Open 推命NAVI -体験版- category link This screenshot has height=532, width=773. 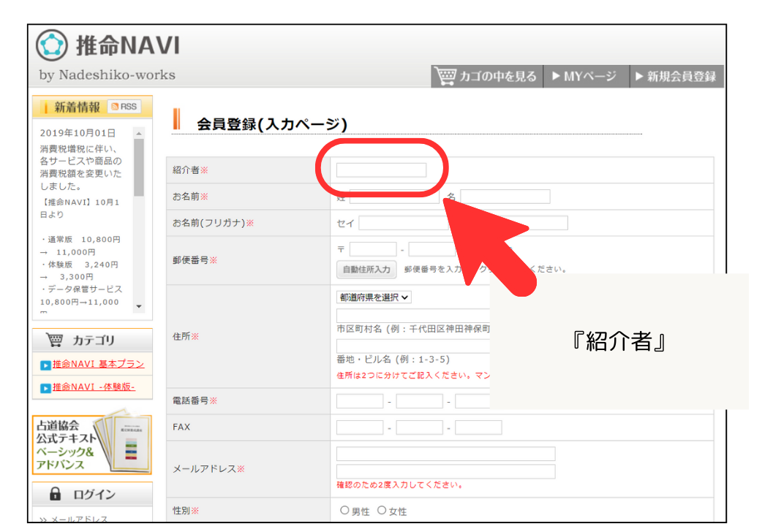click(94, 387)
